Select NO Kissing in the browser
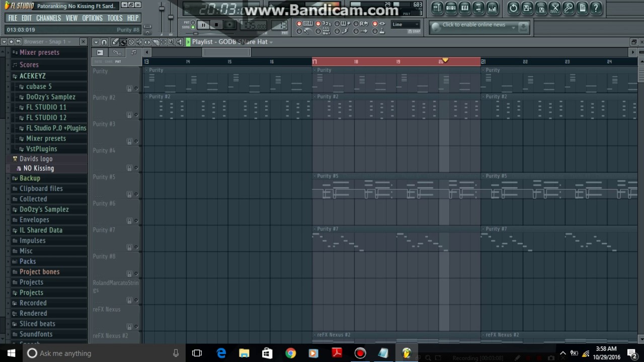Image resolution: width=644 pixels, height=362 pixels. [39, 168]
